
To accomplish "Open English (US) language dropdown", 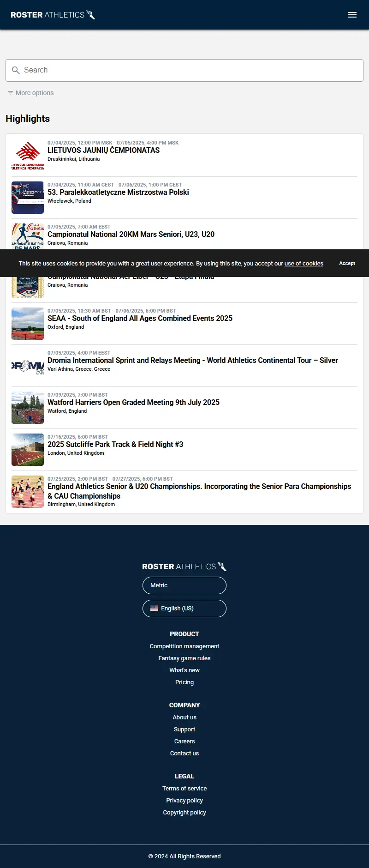I will pyautogui.click(x=184, y=609).
